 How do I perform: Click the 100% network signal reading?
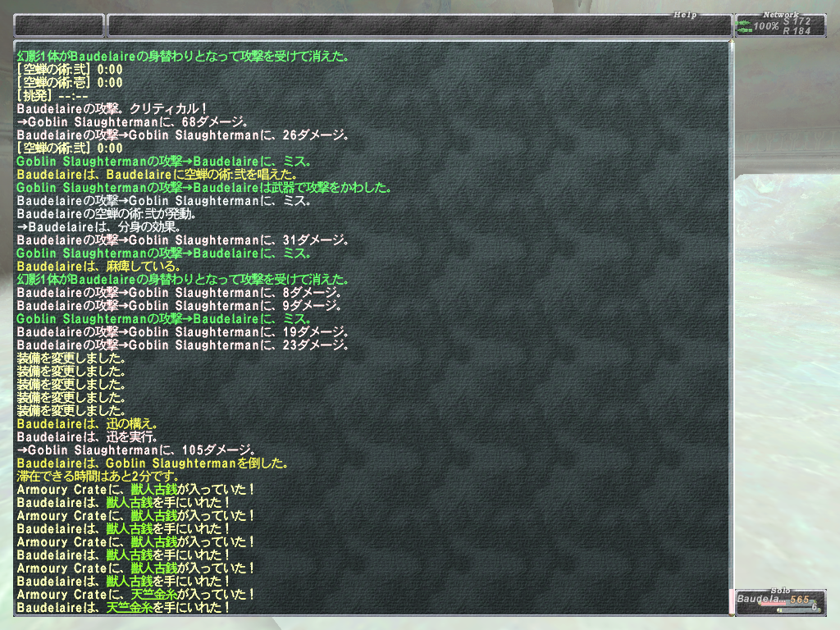[x=766, y=27]
